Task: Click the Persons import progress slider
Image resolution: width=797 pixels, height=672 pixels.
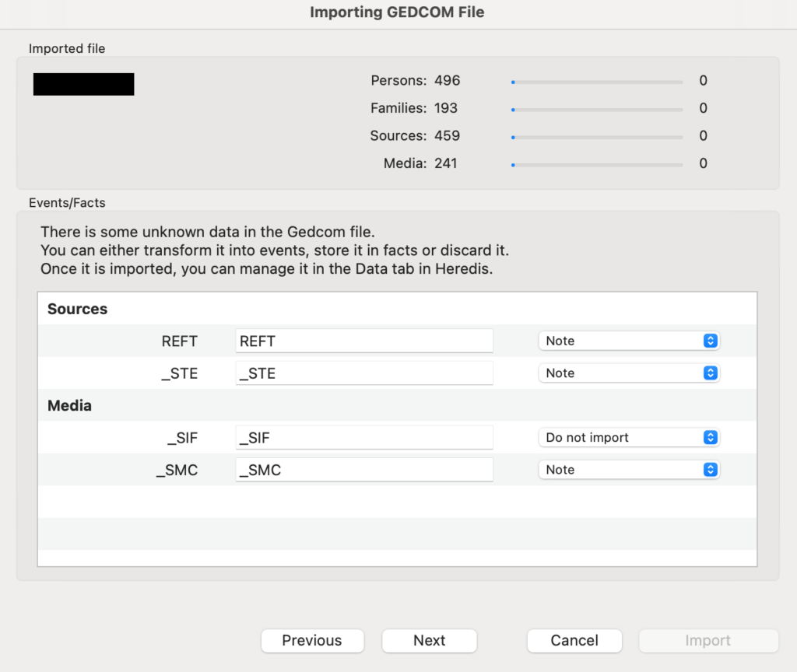Action: point(597,81)
